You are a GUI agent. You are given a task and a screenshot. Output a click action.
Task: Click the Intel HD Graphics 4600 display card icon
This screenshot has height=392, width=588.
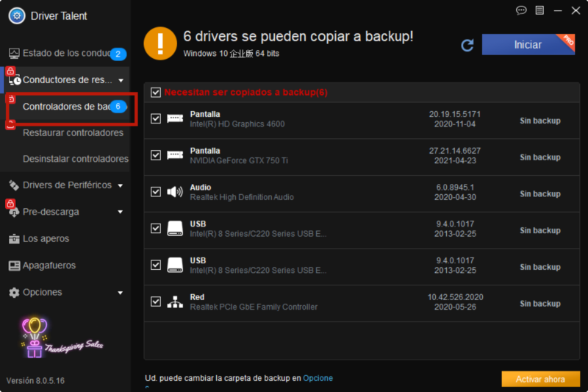coord(175,119)
